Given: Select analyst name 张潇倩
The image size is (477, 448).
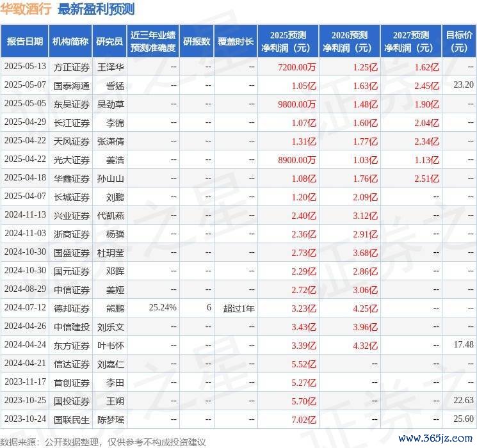Looking at the screenshot, I should pos(111,141).
